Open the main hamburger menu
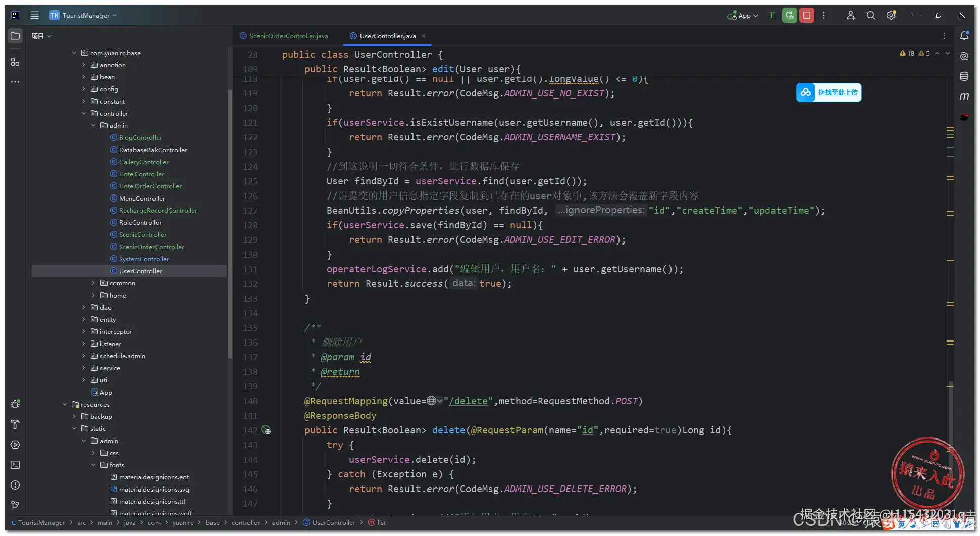The image size is (980, 536). [x=35, y=15]
